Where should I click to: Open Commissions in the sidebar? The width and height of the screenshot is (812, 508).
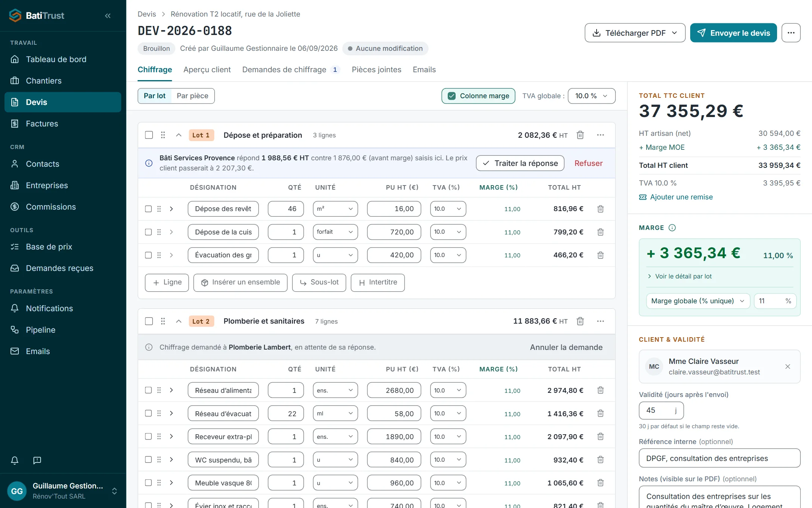[x=63, y=207]
